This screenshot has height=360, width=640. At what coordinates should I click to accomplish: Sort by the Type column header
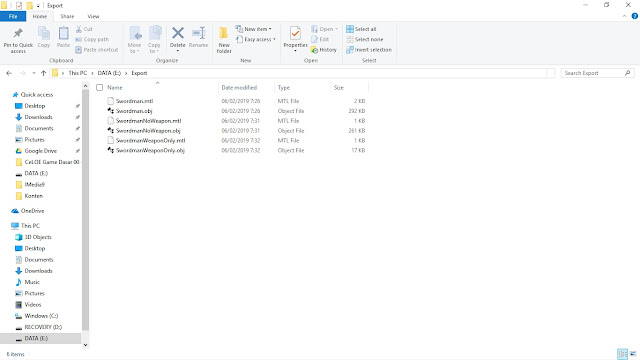[x=284, y=88]
